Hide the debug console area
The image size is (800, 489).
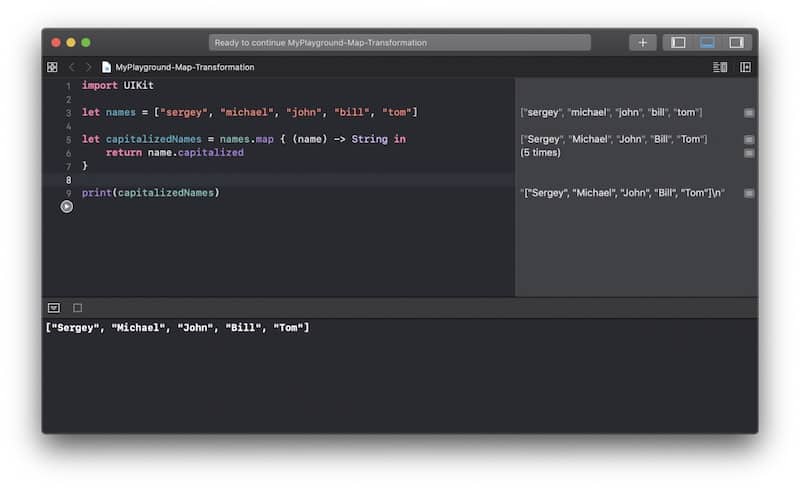click(54, 307)
